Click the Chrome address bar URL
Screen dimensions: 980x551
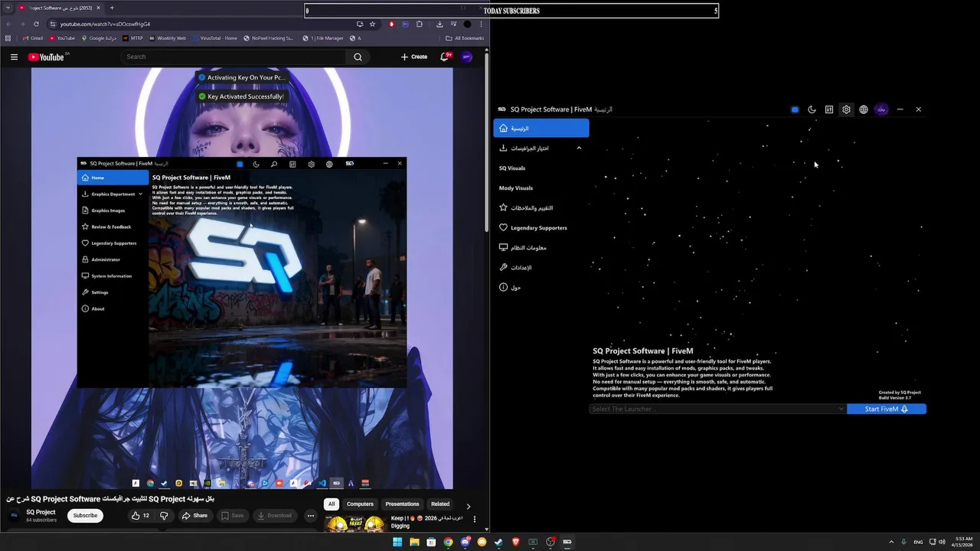[x=106, y=24]
